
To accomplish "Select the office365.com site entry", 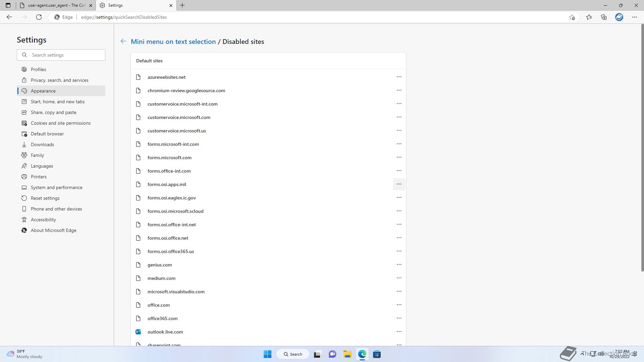I will click(x=268, y=318).
